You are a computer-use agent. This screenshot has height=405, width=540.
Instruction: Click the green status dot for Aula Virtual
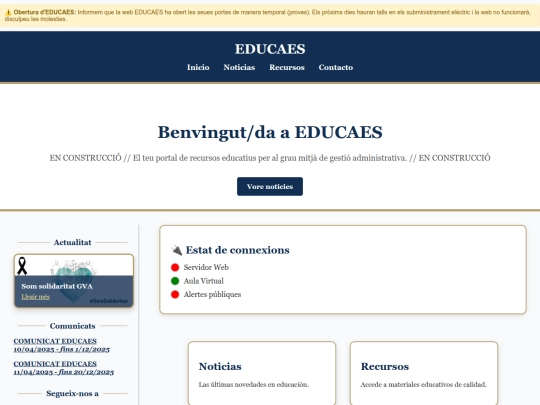pyautogui.click(x=175, y=281)
